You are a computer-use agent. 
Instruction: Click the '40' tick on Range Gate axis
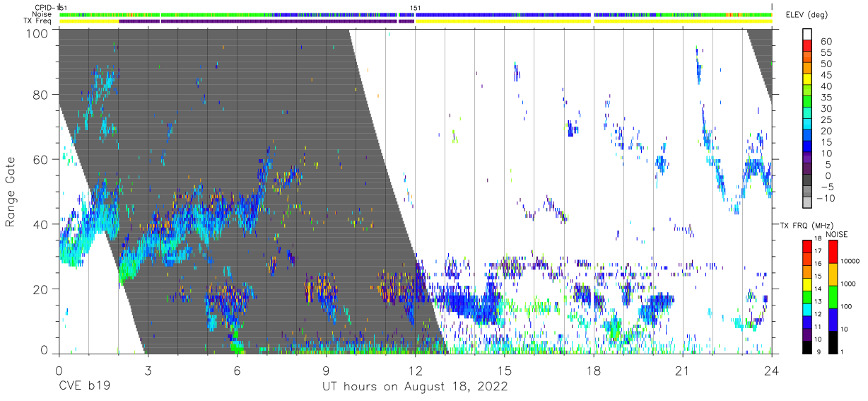(x=41, y=224)
